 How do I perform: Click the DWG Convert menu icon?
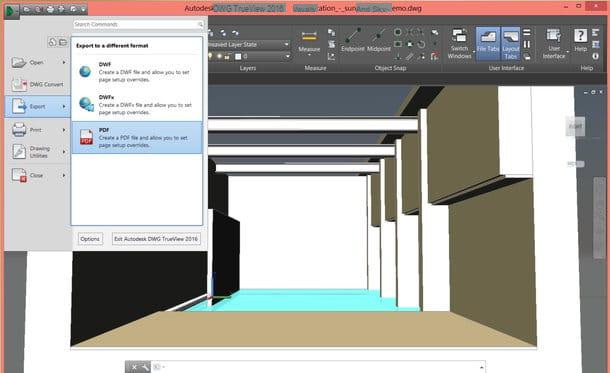click(19, 84)
